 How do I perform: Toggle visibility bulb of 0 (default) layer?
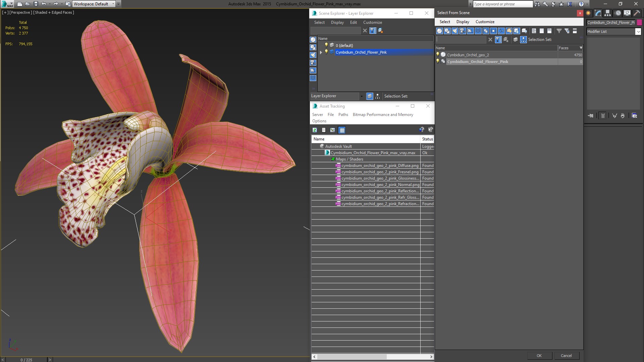click(x=326, y=45)
